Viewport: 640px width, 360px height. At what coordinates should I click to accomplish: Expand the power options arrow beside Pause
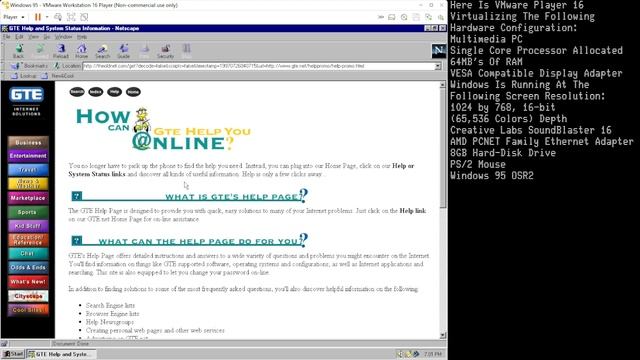click(47, 17)
